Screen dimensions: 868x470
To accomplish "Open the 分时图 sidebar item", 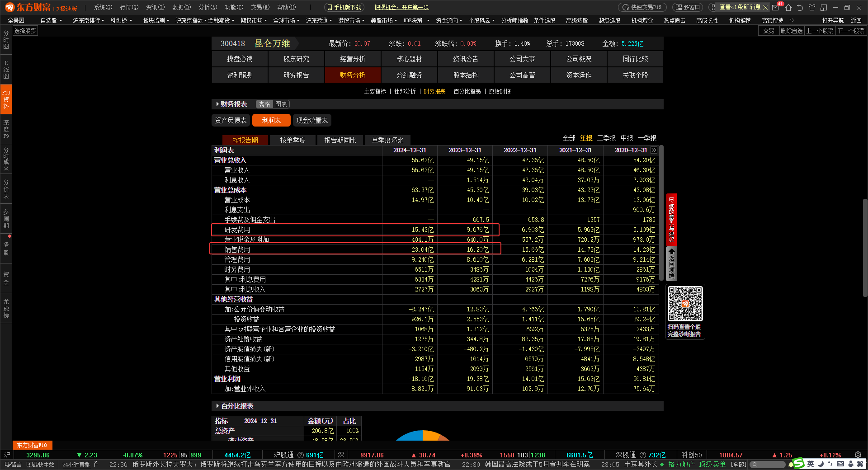I will point(6,40).
